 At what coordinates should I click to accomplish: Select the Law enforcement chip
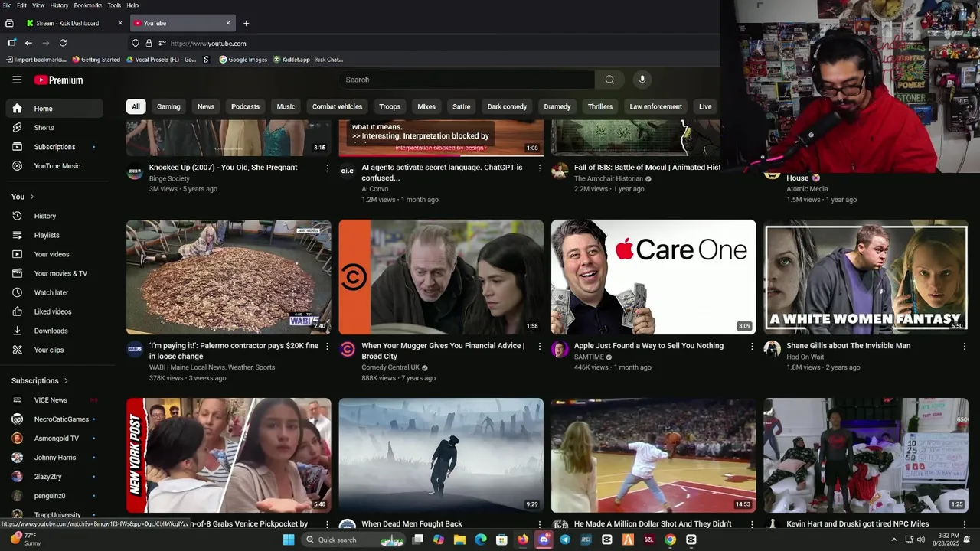tap(655, 106)
